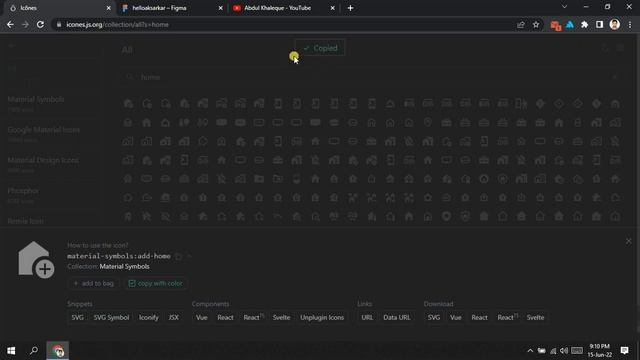Toggle the copy with color checkbox

tap(155, 283)
